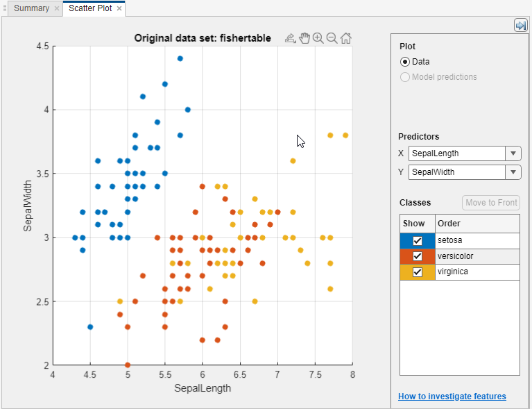The image size is (532, 409).
Task: Uncheck the setosa class checkbox
Action: pos(418,240)
